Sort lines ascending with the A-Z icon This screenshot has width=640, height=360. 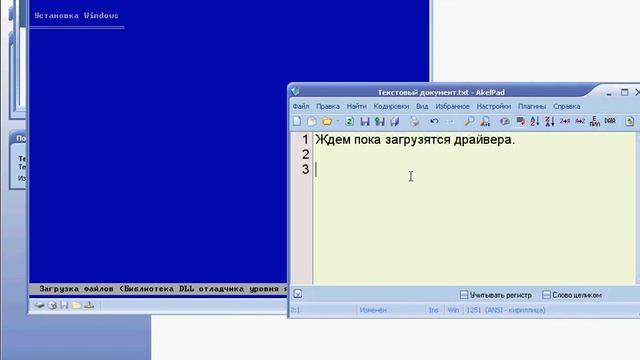[x=535, y=121]
